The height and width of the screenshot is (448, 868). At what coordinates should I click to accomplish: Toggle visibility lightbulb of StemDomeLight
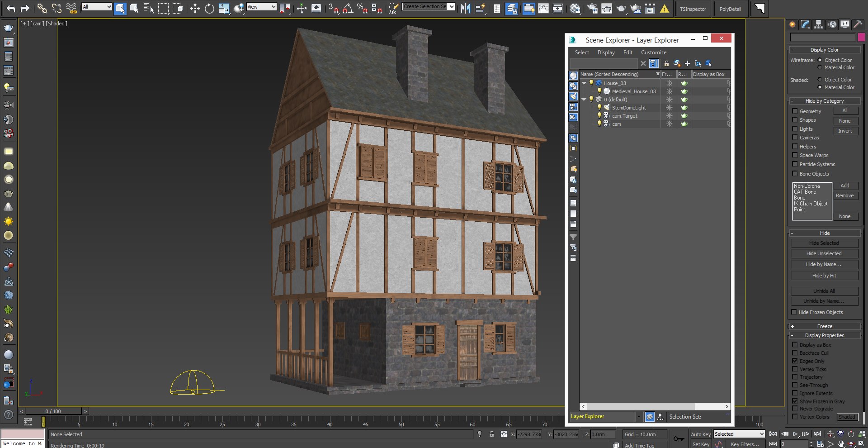coord(599,107)
